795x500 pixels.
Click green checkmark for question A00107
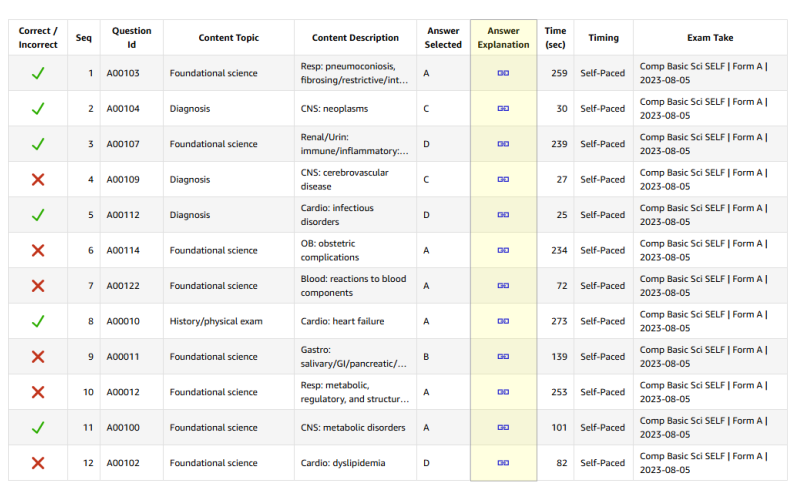[38, 144]
